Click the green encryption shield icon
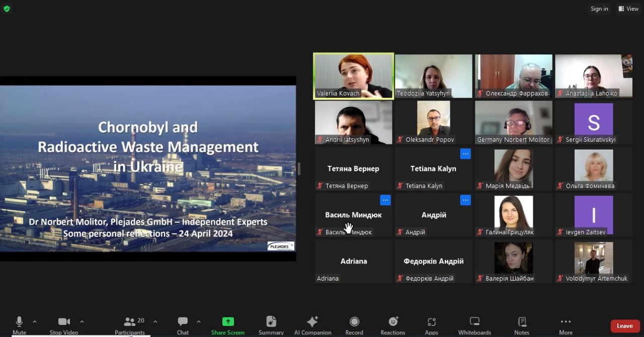The height and width of the screenshot is (337, 644). [x=7, y=9]
